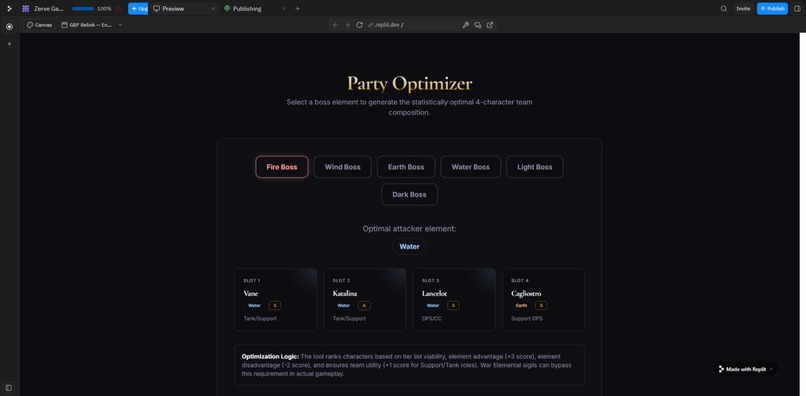Click the Vane Slot 1 card
The width and height of the screenshot is (806, 396).
tap(276, 299)
